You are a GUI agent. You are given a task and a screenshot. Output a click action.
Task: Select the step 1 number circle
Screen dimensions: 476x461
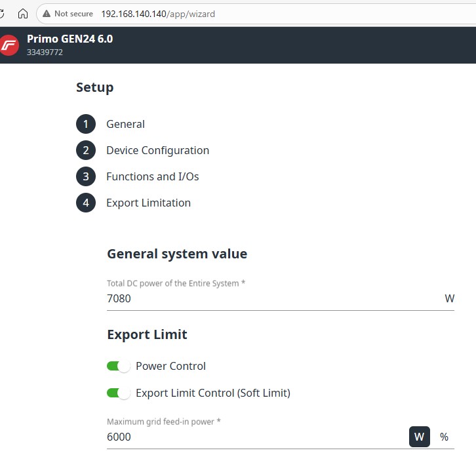point(85,124)
